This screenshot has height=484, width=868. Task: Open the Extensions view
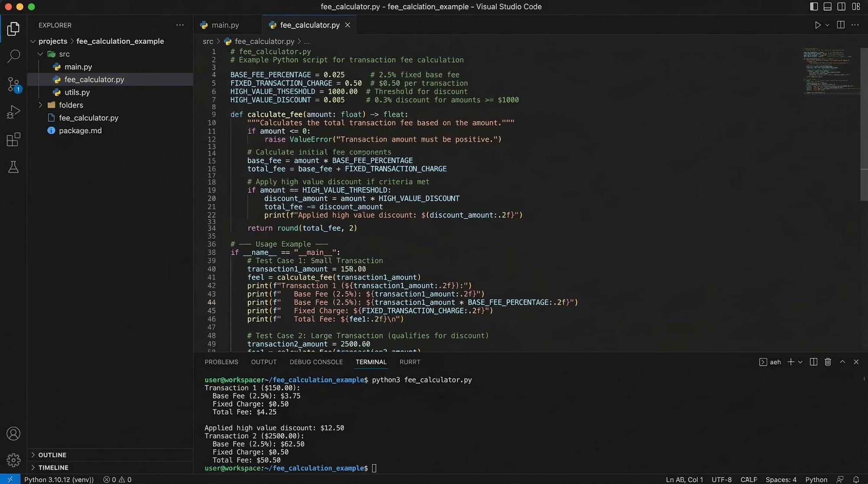pyautogui.click(x=13, y=140)
